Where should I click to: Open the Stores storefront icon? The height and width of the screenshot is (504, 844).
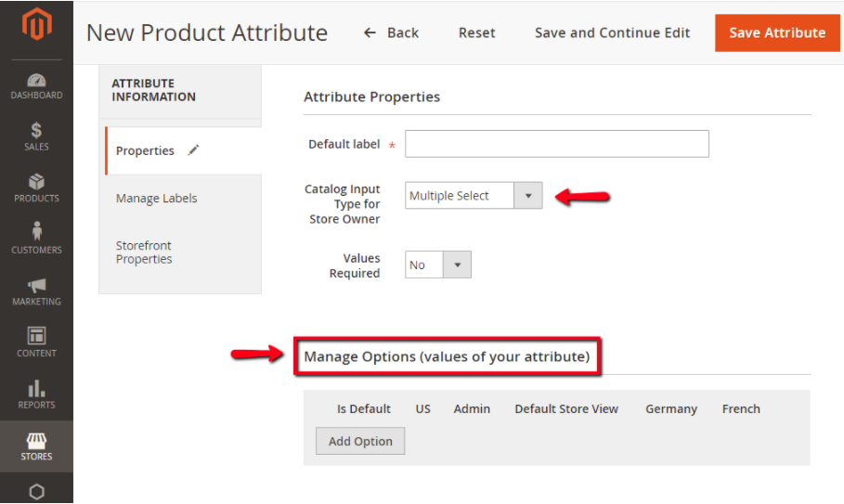pos(36,440)
